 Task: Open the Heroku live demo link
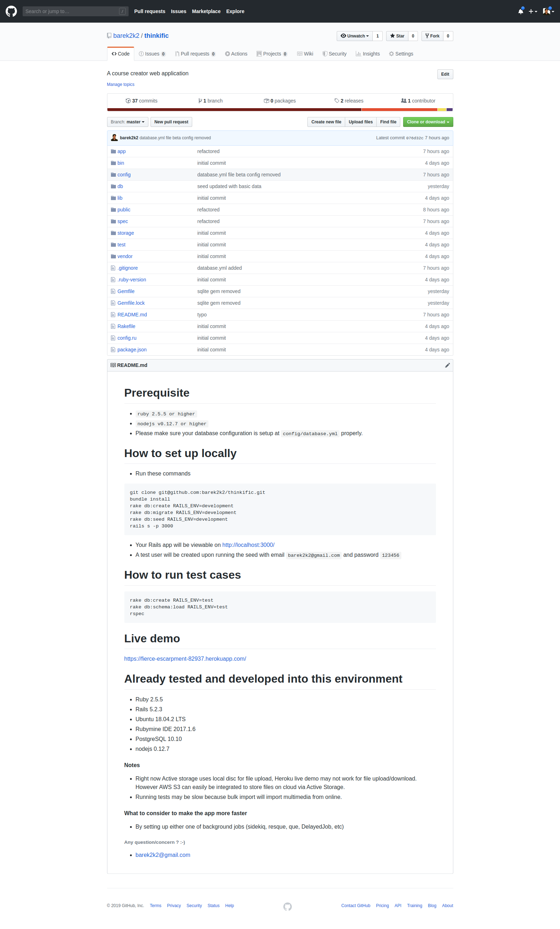click(185, 658)
